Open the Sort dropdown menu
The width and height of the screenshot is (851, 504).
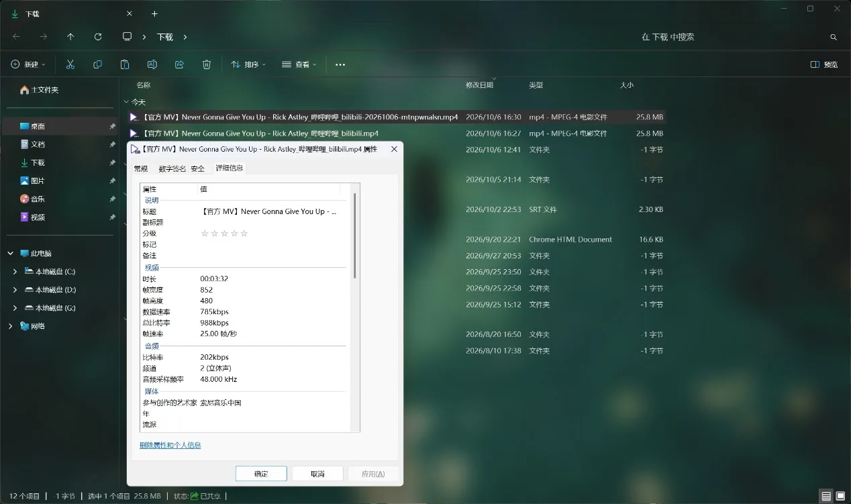pyautogui.click(x=248, y=64)
